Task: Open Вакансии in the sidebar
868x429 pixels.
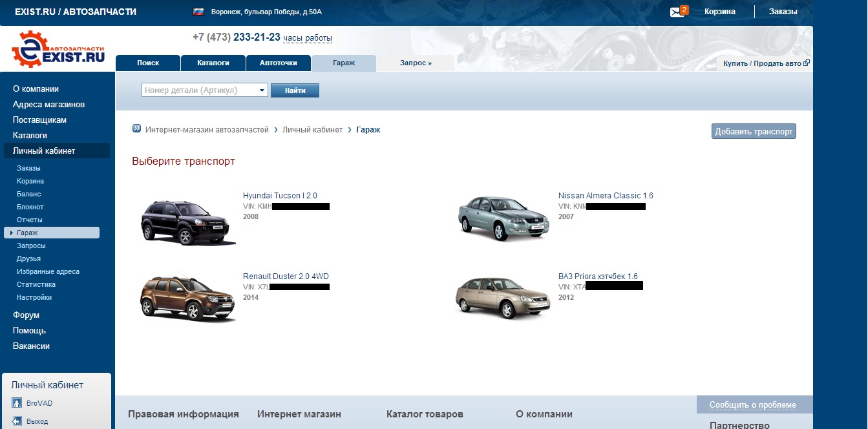Action: pos(31,346)
